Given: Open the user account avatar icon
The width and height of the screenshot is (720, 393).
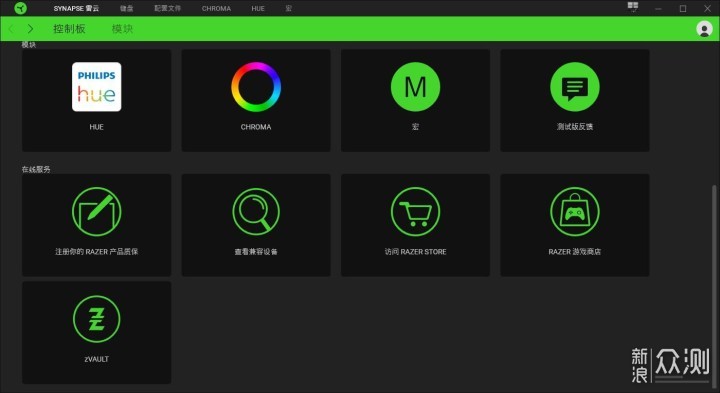Looking at the screenshot, I should [x=704, y=28].
